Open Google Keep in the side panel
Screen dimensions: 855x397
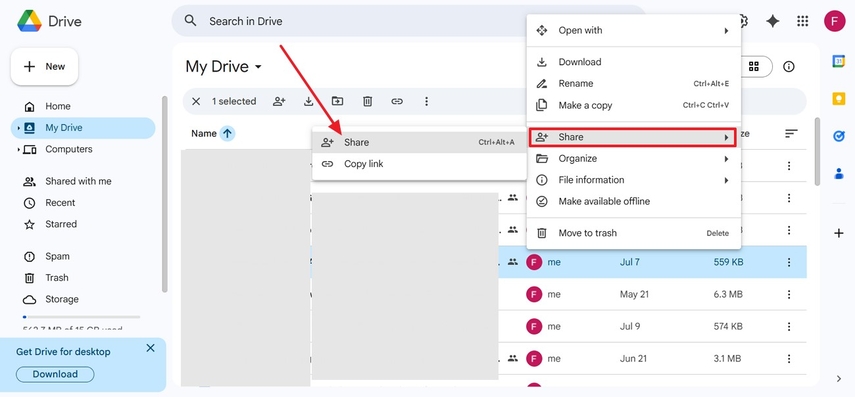pyautogui.click(x=839, y=99)
